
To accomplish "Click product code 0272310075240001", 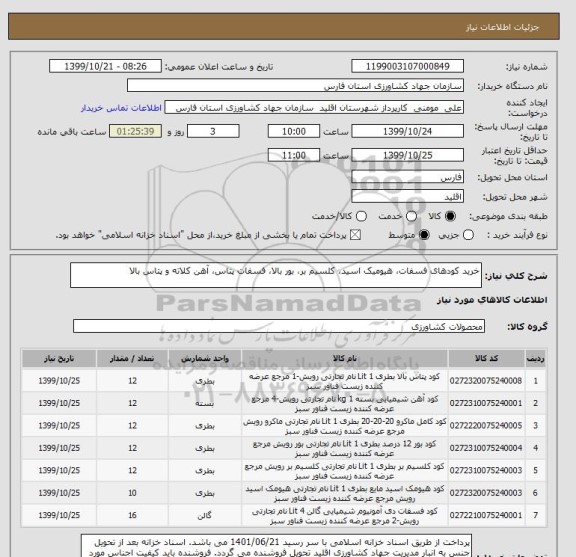I will click(486, 403).
